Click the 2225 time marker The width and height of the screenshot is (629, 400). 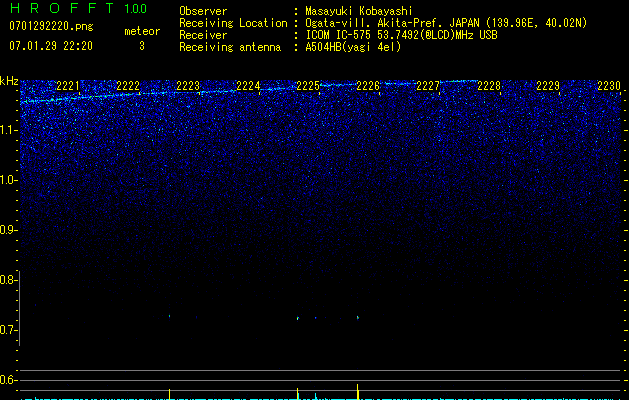(308, 86)
